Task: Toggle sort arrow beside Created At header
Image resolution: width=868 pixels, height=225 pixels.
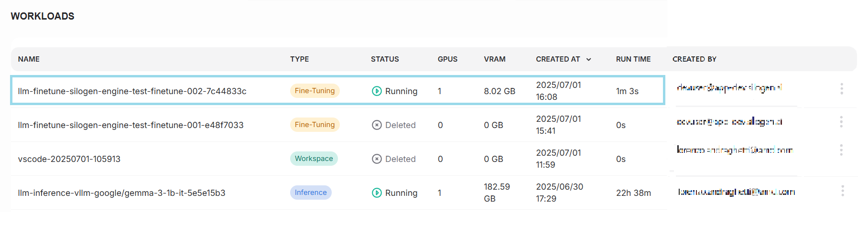Action: click(589, 59)
